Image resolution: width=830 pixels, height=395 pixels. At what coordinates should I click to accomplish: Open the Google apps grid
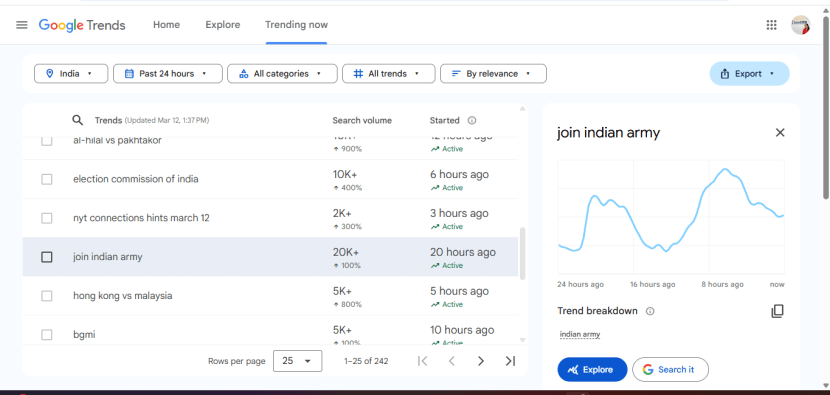click(771, 25)
